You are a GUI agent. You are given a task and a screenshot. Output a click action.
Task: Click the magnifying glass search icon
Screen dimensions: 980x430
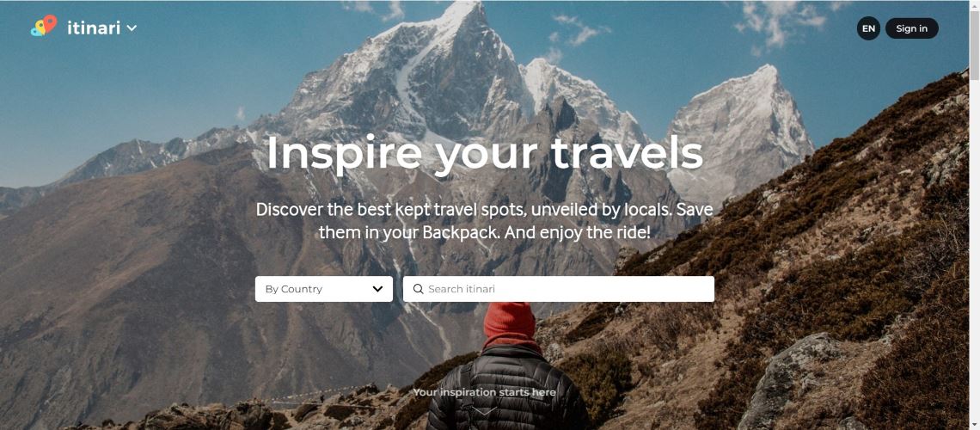pyautogui.click(x=418, y=289)
